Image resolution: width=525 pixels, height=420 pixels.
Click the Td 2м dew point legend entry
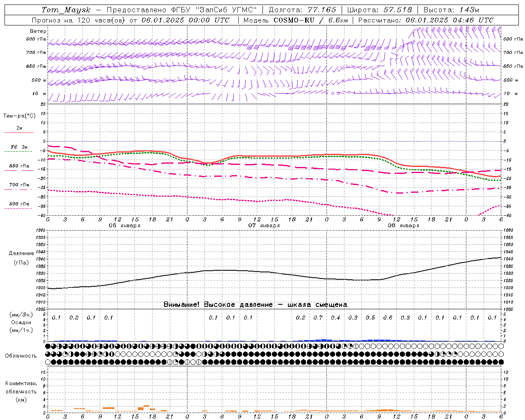point(19,149)
